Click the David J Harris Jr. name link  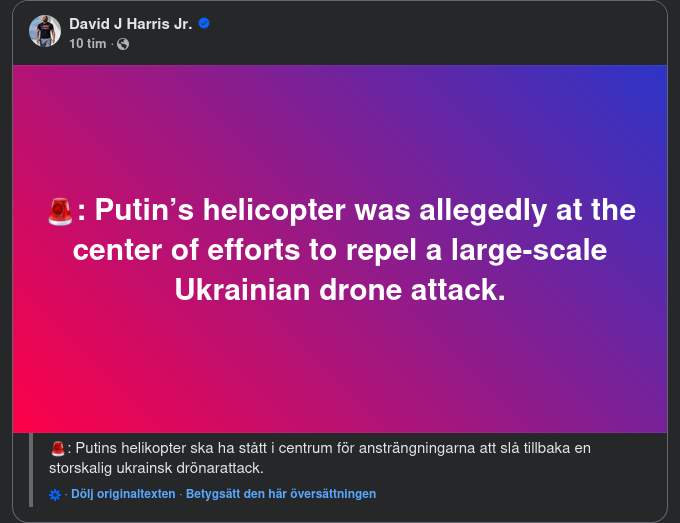pos(131,23)
